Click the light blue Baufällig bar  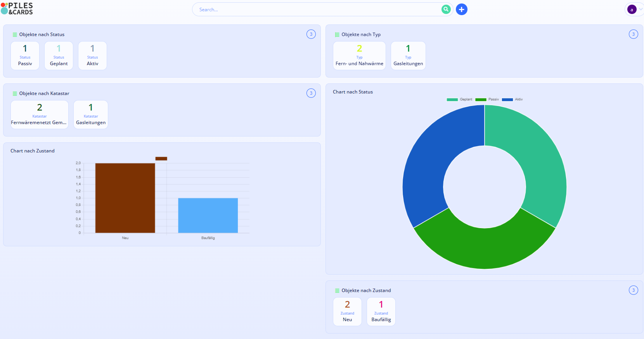208,216
